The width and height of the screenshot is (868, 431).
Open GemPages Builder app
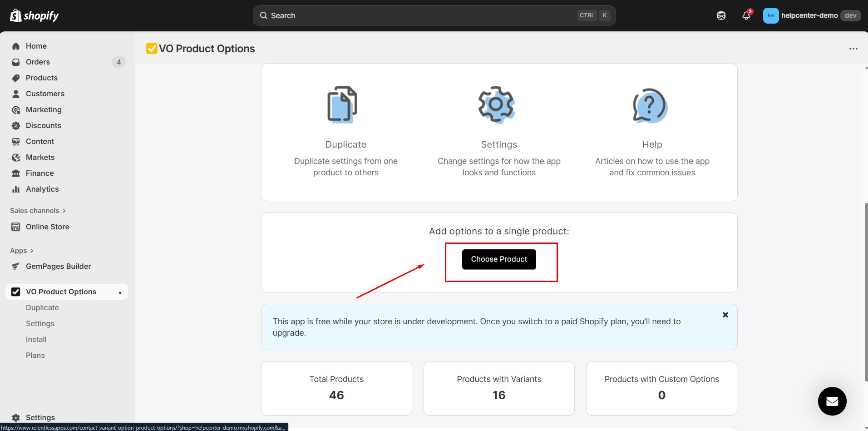coord(58,266)
